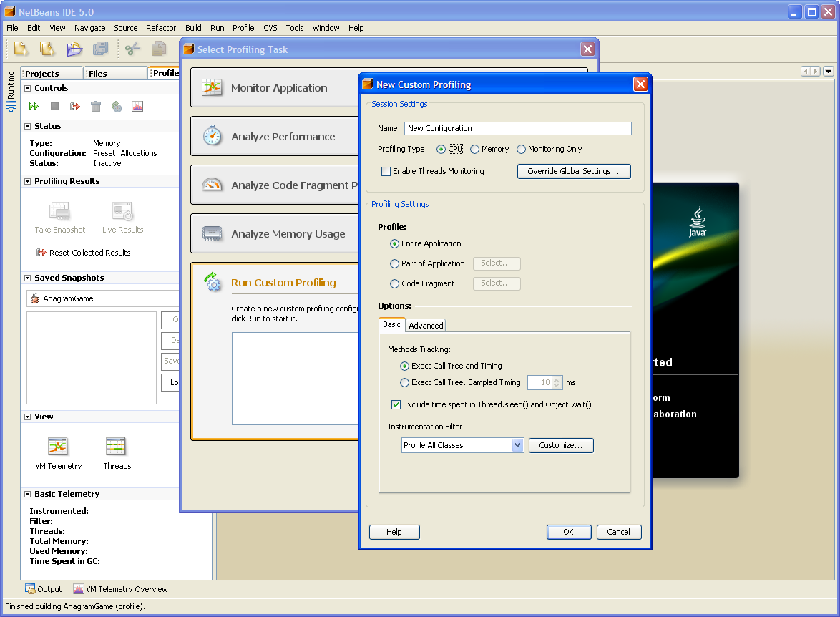Open the AnagramGame project combo box
This screenshot has height=617, width=840.
click(x=102, y=298)
